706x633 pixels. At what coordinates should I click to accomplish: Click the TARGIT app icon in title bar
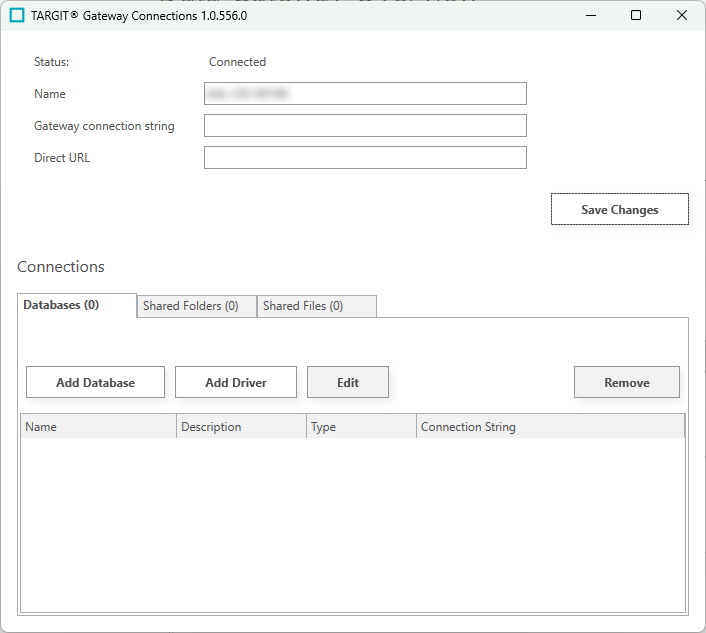tap(17, 15)
